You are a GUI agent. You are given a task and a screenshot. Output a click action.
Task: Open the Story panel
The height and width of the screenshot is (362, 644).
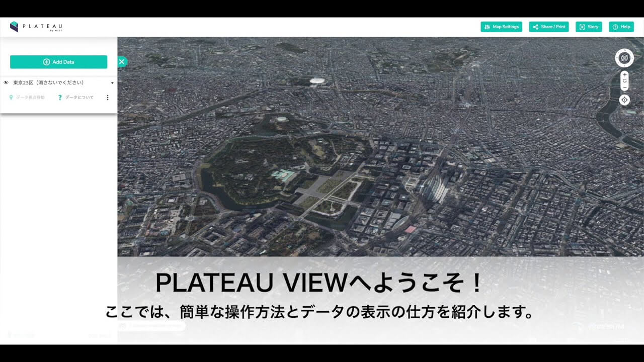[x=588, y=27]
